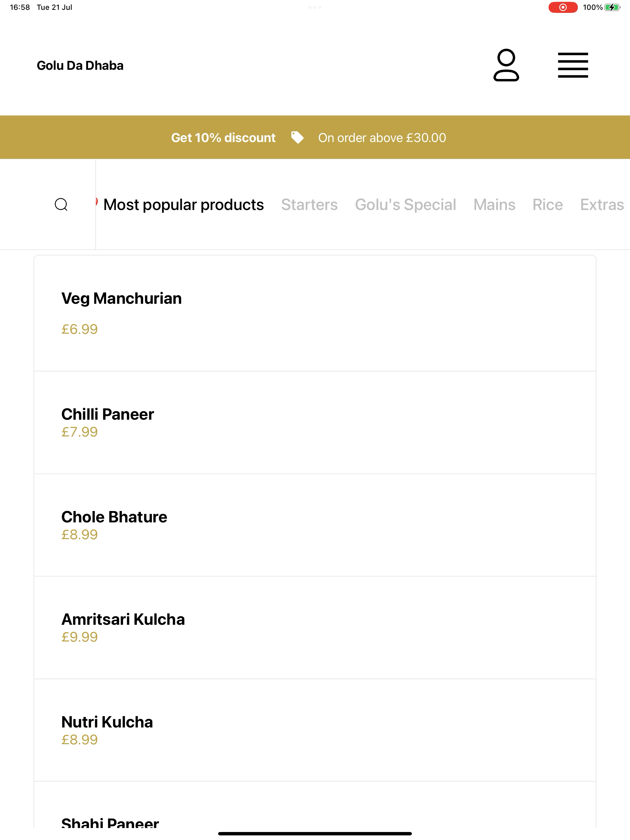
Task: Switch to the Extras tab
Action: pyautogui.click(x=602, y=205)
